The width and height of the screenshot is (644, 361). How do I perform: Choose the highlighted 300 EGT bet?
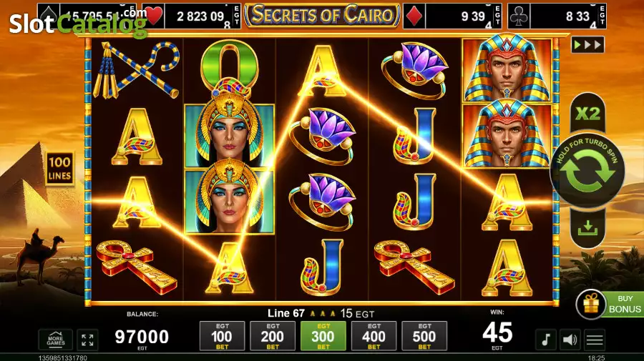point(323,336)
